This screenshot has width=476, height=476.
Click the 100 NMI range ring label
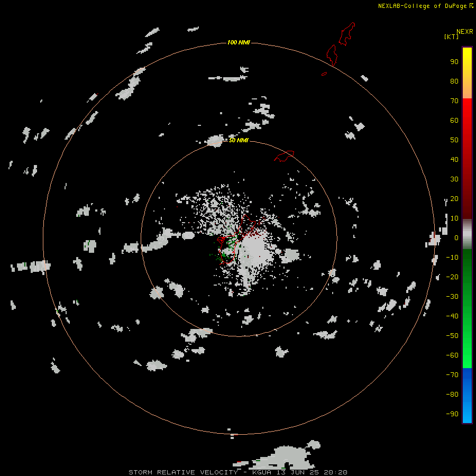pos(239,42)
